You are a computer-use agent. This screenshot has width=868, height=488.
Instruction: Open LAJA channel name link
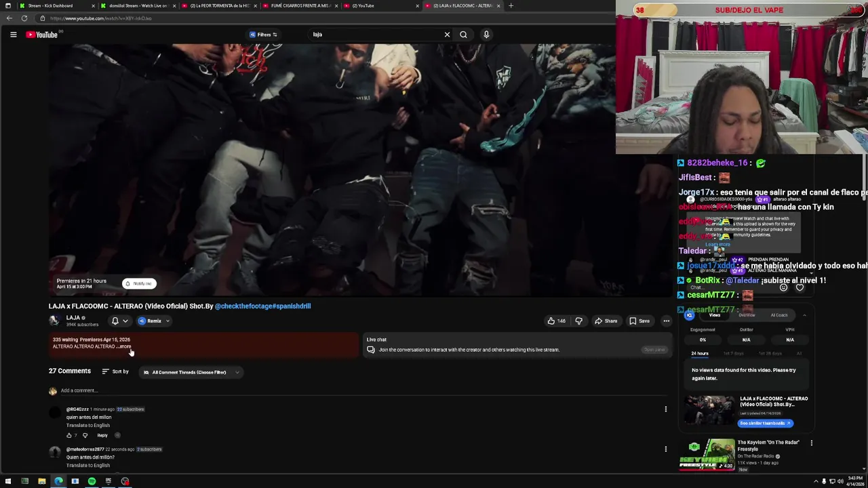point(73,318)
